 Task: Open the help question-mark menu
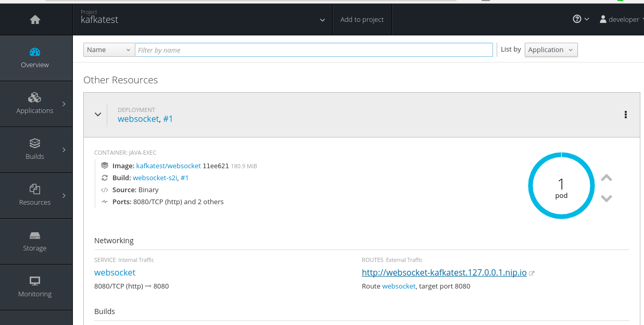580,19
